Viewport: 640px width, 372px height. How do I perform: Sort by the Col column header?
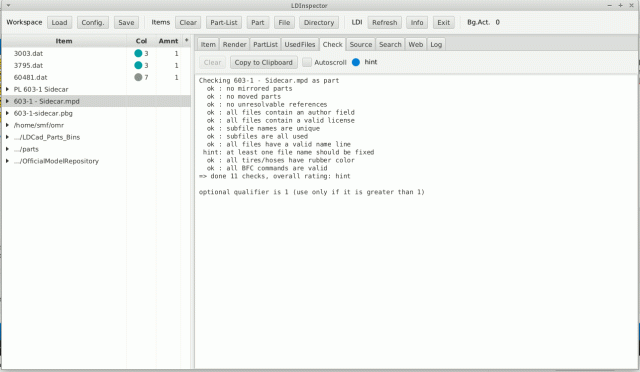[x=141, y=41]
